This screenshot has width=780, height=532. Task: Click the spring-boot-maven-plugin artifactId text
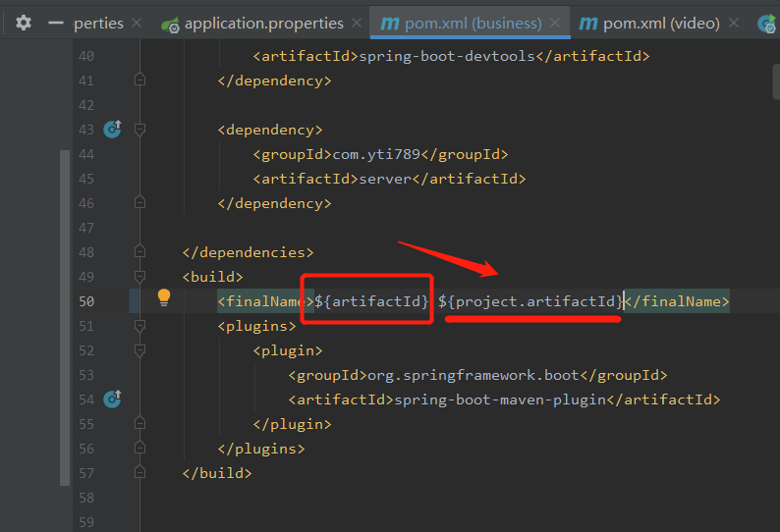[500, 399]
